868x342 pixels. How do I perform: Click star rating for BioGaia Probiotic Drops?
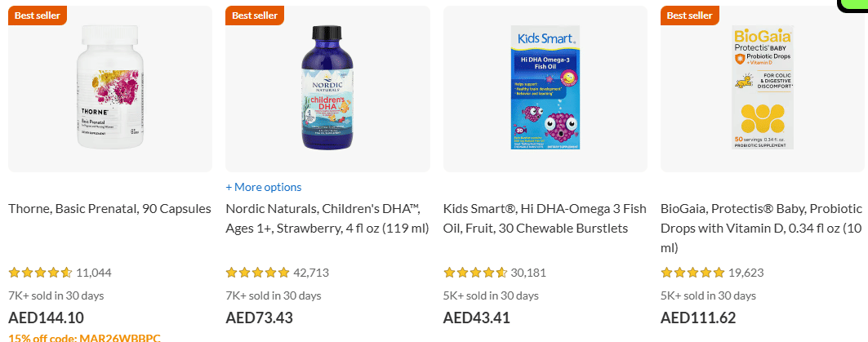click(x=692, y=273)
